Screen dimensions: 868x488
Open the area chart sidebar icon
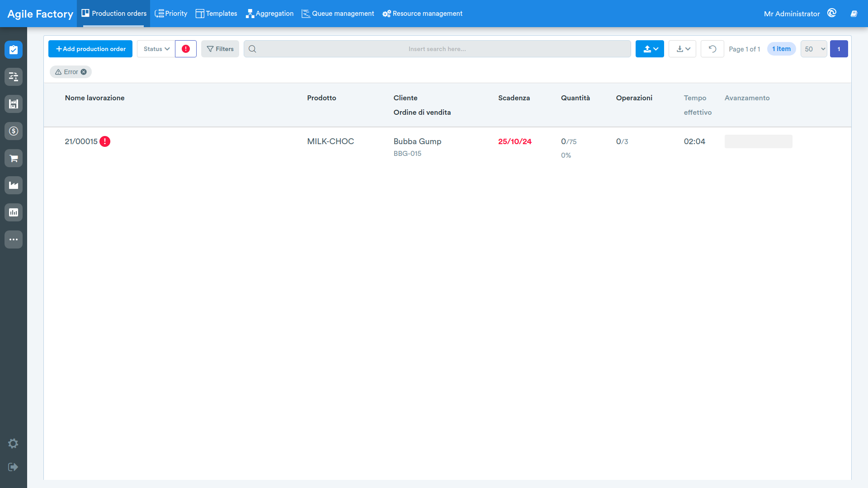point(14,185)
